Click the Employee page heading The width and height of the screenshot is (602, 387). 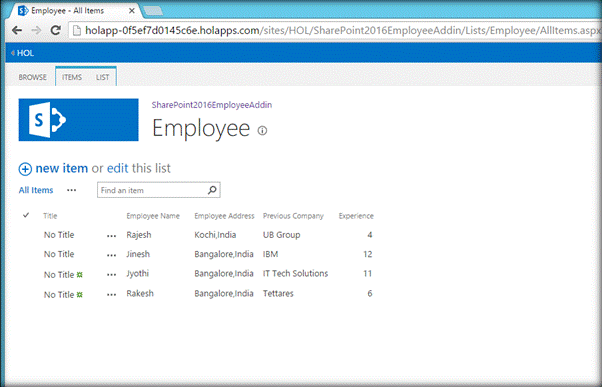tap(201, 129)
